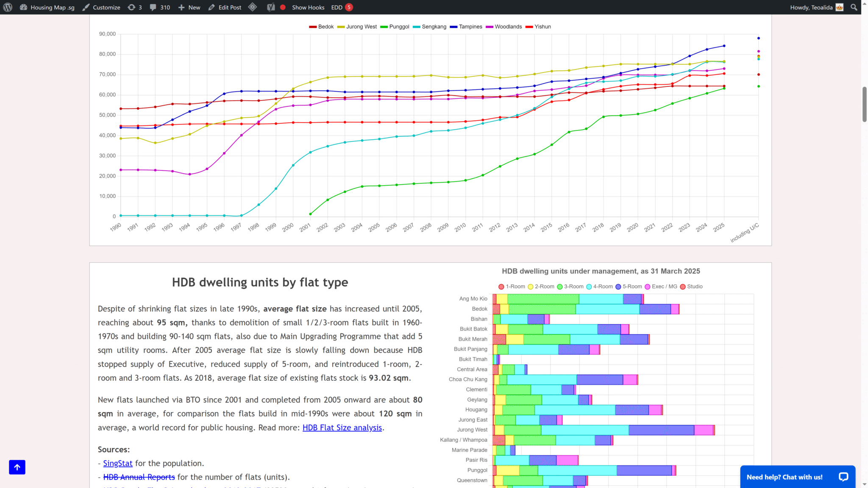Viewport: 868px width, 488px height.
Task: Click the search magnifier in admin bar
Action: click(x=854, y=7)
